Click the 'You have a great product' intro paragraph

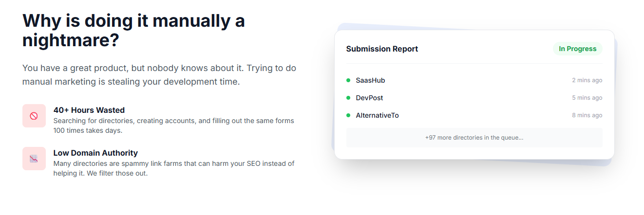[x=159, y=75]
